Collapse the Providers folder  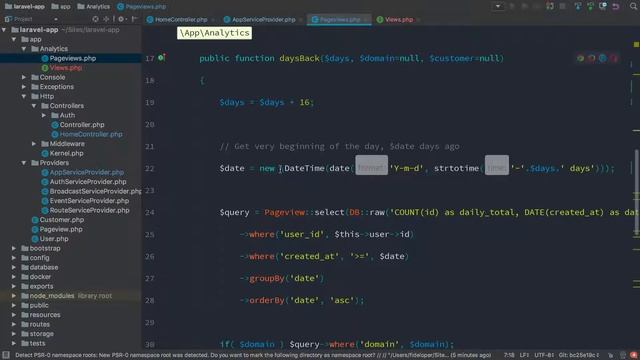pos(24,163)
